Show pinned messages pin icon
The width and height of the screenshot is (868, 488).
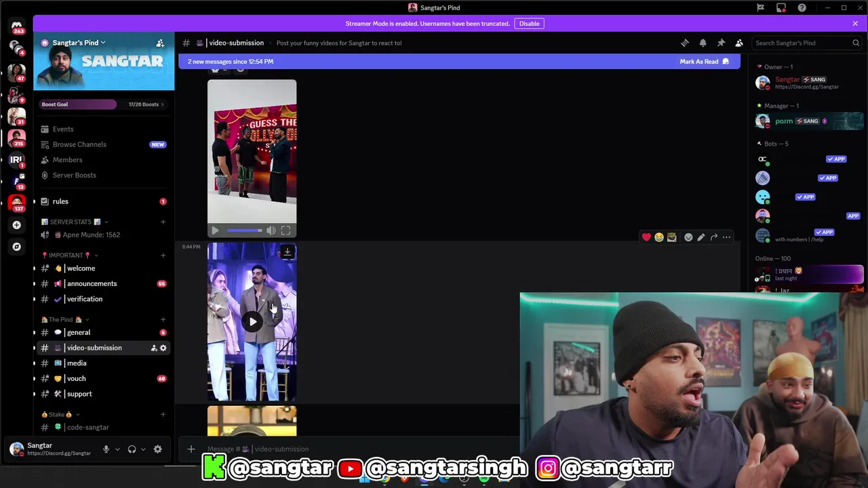pos(721,43)
